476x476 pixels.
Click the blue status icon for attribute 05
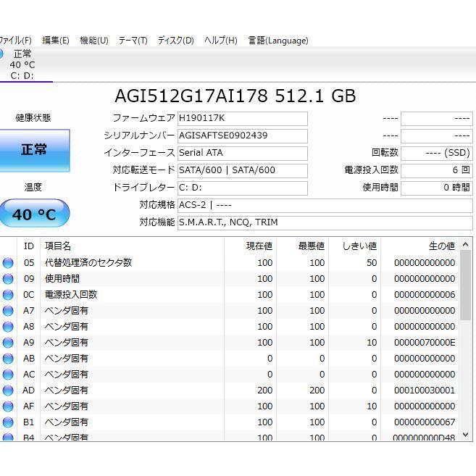tap(8, 263)
